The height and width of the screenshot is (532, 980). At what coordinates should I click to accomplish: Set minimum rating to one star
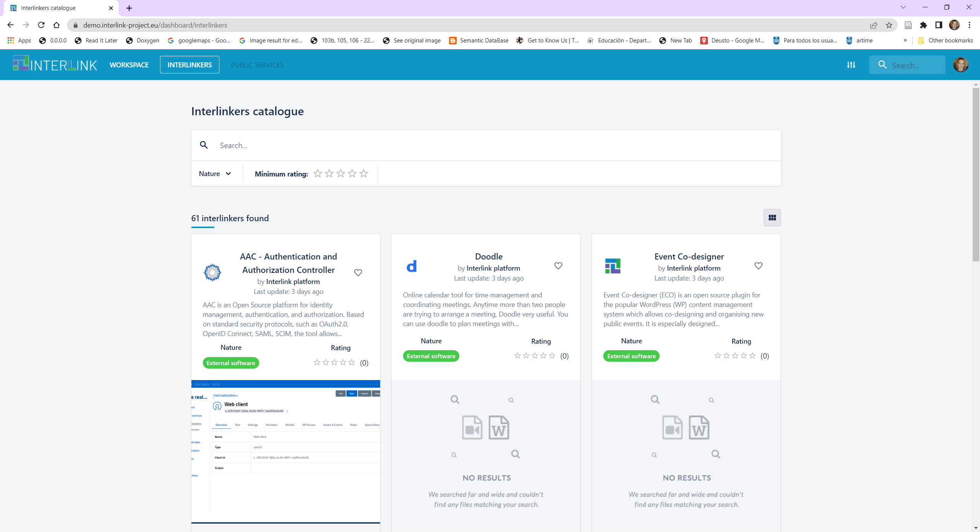(317, 174)
